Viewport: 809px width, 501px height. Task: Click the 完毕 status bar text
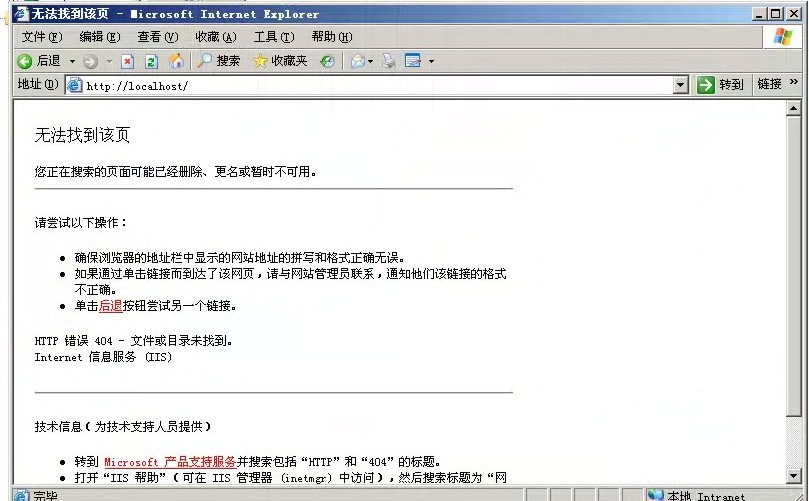(x=45, y=496)
